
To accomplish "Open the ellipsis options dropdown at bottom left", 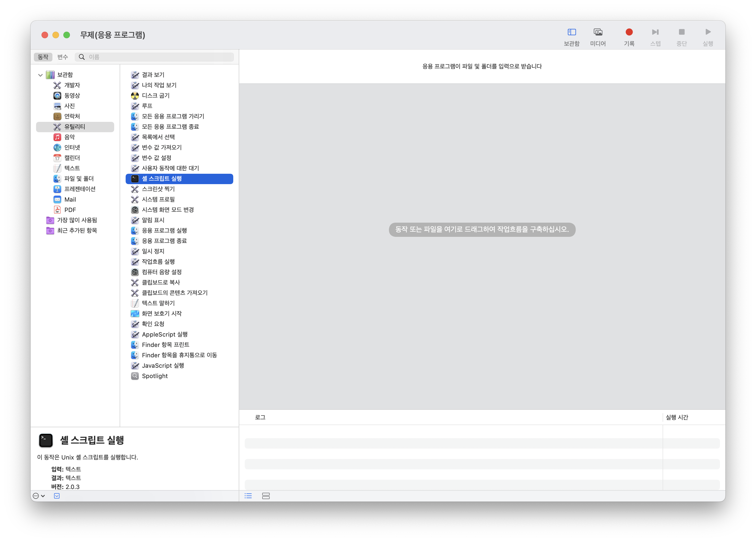I will [39, 496].
